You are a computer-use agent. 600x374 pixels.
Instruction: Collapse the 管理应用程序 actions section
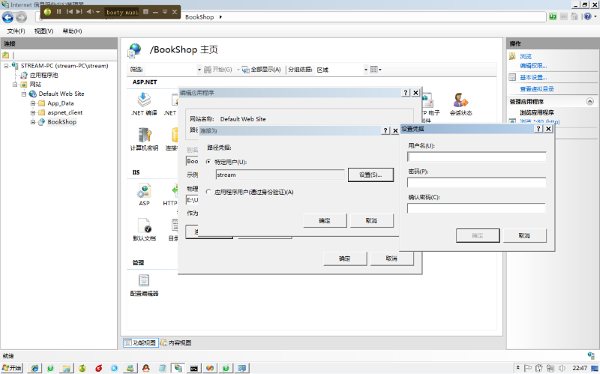click(x=590, y=101)
